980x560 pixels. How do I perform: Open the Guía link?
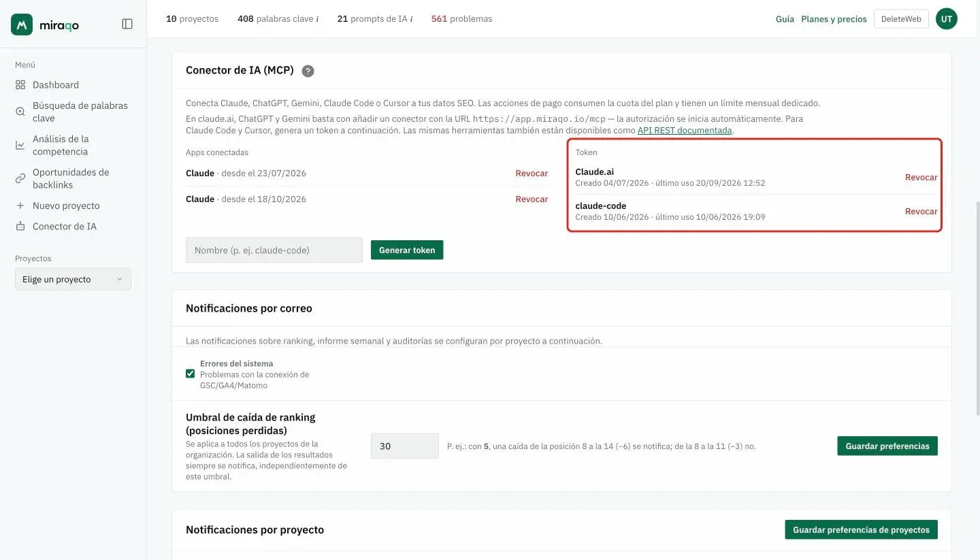pyautogui.click(x=785, y=19)
